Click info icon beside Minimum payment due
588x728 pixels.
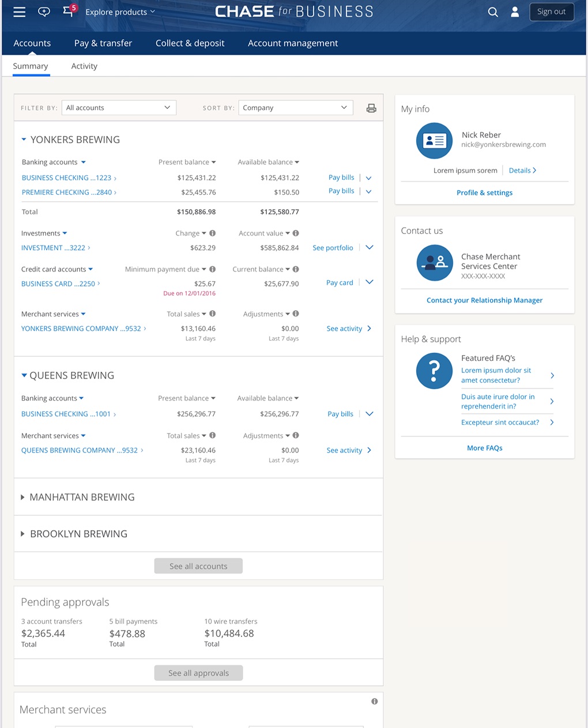tap(212, 269)
